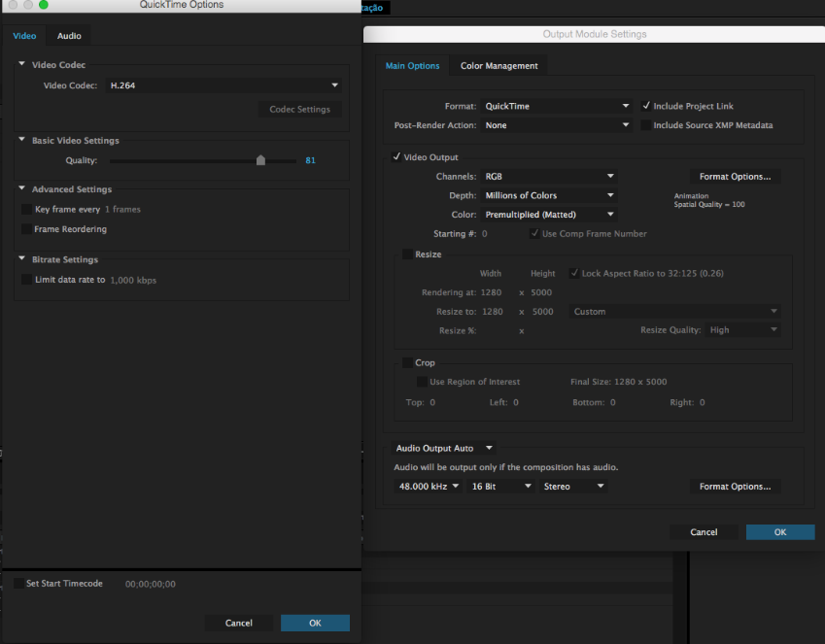Collapse the Advanced Settings disclosure triangle
Screen dimensions: 825x644
(x=21, y=187)
